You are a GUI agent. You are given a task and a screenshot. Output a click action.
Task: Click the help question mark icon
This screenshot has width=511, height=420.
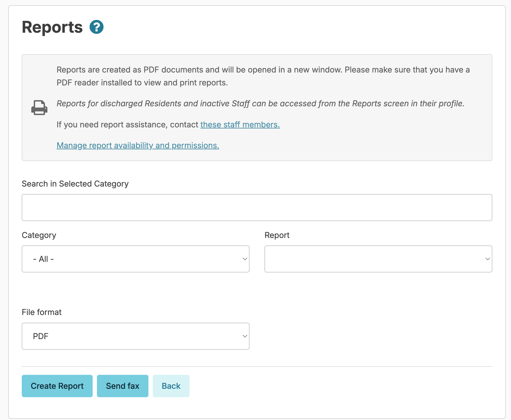(x=96, y=27)
